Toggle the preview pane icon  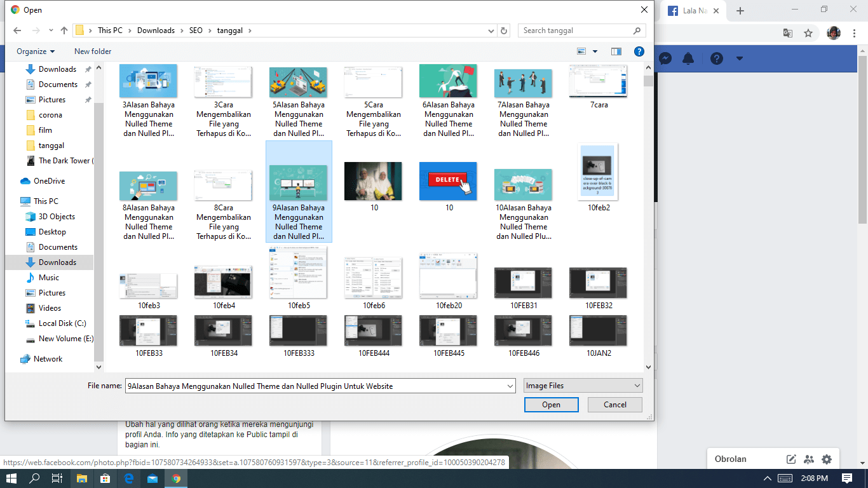pyautogui.click(x=616, y=51)
